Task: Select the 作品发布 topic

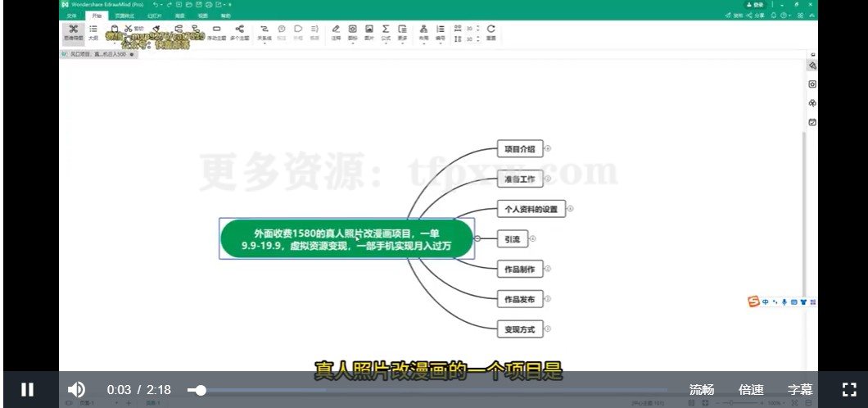Action: click(520, 299)
